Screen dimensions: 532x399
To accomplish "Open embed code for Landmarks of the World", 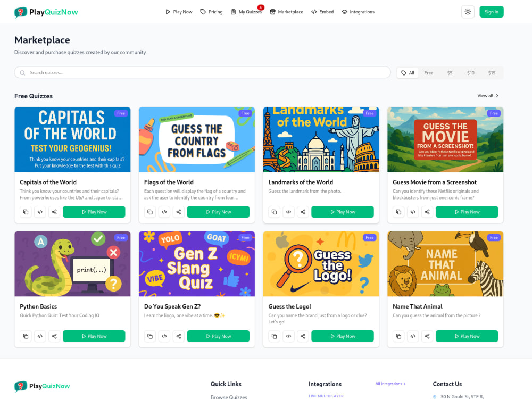I will click(288, 212).
